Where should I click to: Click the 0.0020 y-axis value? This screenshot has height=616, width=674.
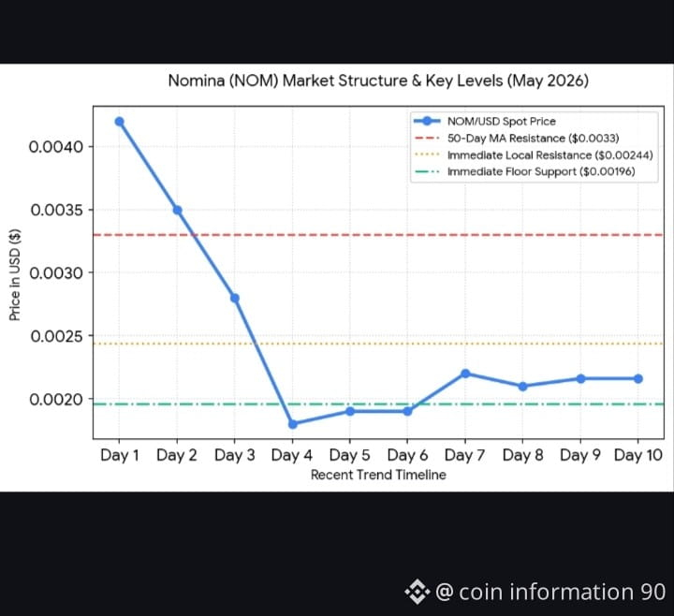(x=56, y=400)
